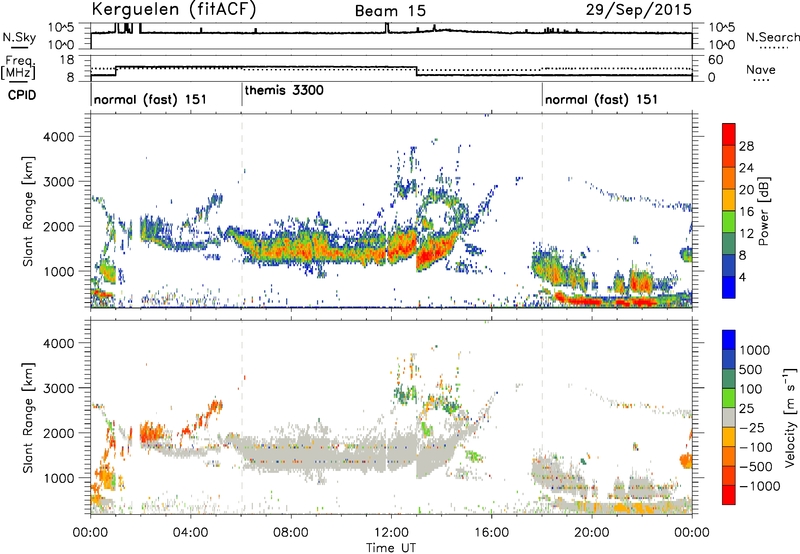Click the date '29/Sep/2015'

(639, 9)
